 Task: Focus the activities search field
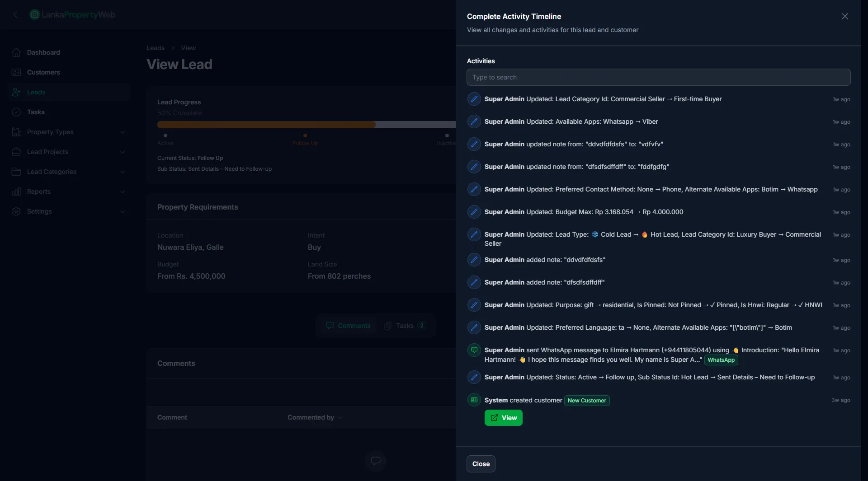658,77
